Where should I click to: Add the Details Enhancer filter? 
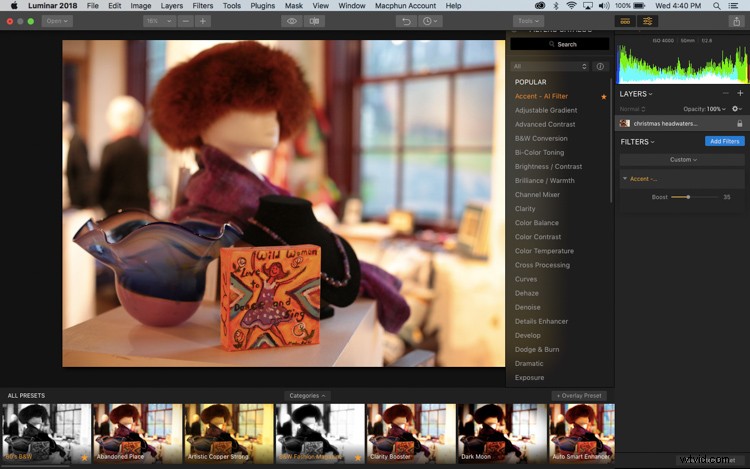tap(541, 321)
